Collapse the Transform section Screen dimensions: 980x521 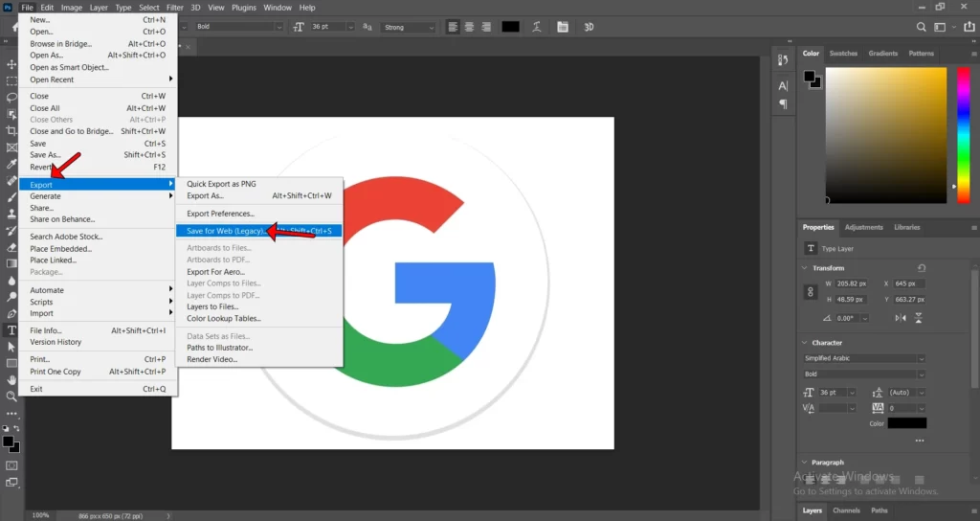pyautogui.click(x=804, y=268)
